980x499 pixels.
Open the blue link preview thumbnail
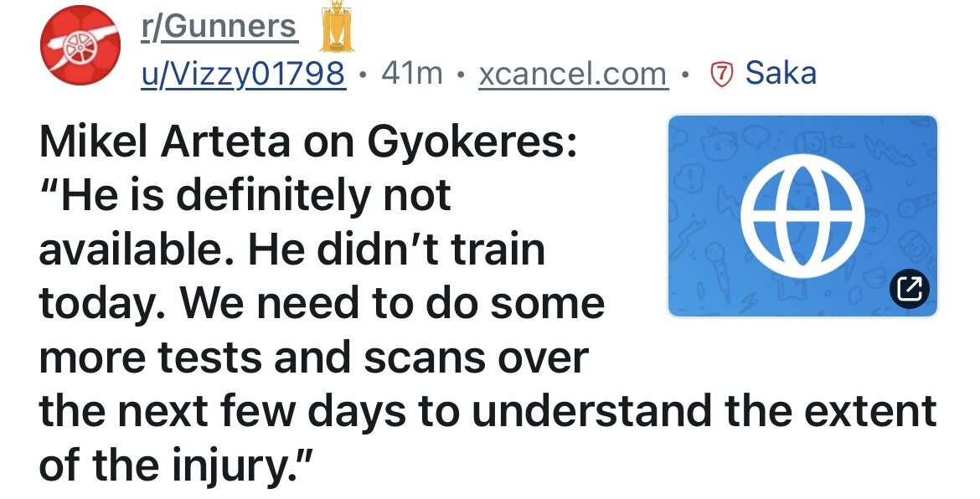pos(802,215)
